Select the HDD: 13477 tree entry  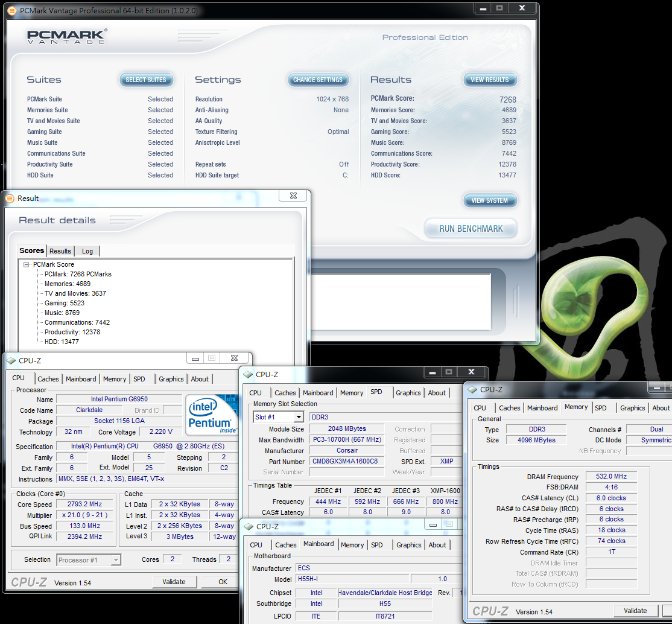62,342
